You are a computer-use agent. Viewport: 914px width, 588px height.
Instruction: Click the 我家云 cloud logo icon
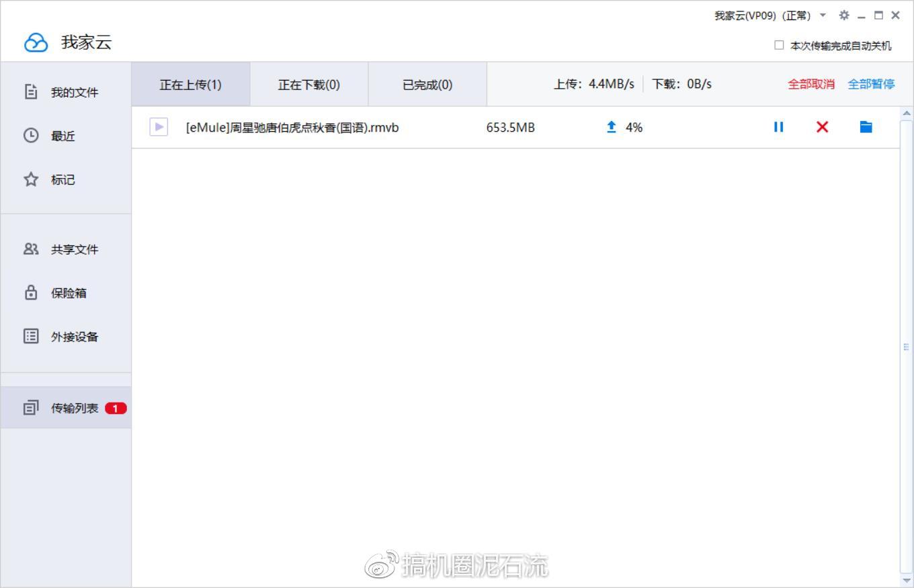[x=36, y=43]
